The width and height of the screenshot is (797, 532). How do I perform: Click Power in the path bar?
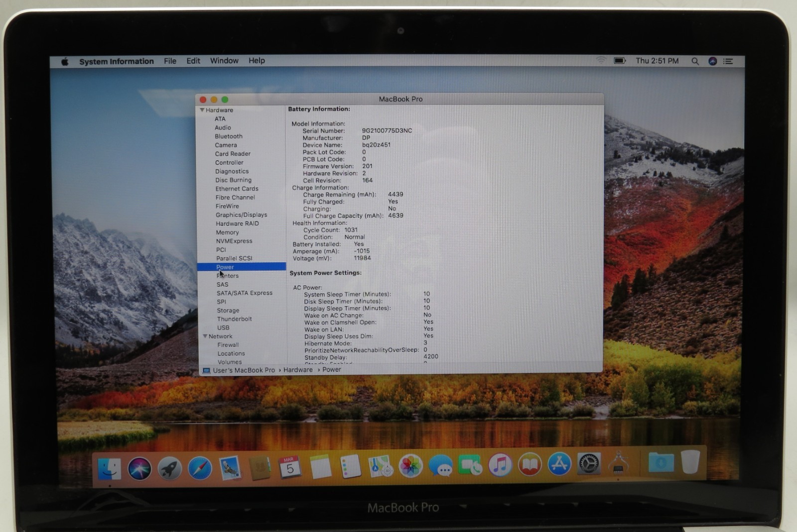pyautogui.click(x=331, y=369)
